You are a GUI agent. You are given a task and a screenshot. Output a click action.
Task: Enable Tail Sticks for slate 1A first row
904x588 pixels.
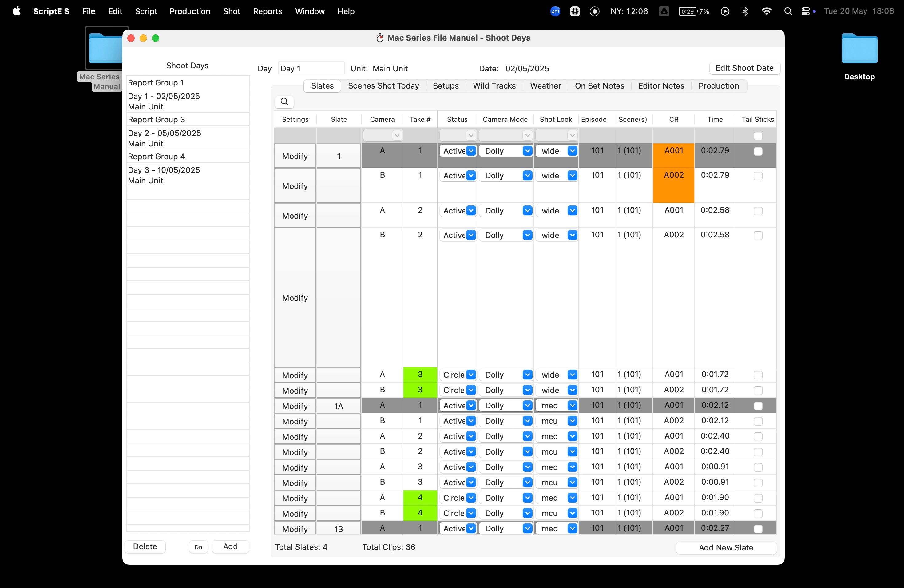click(x=758, y=406)
